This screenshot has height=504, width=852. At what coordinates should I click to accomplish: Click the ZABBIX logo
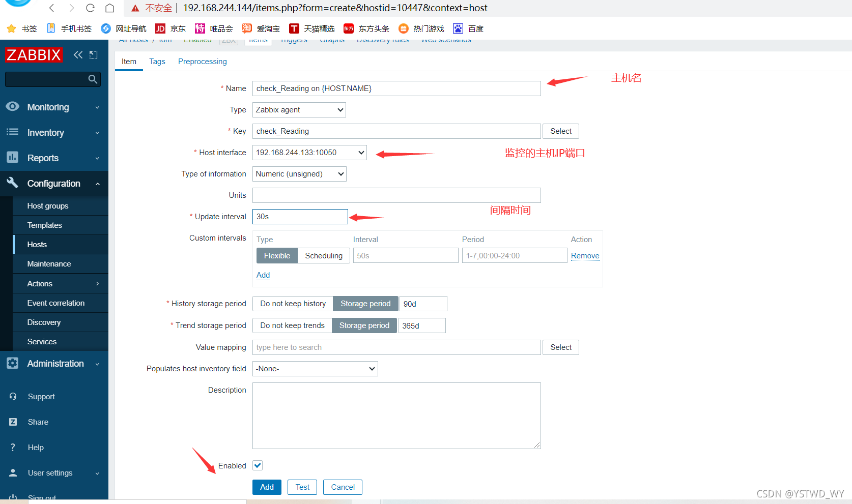[34, 55]
